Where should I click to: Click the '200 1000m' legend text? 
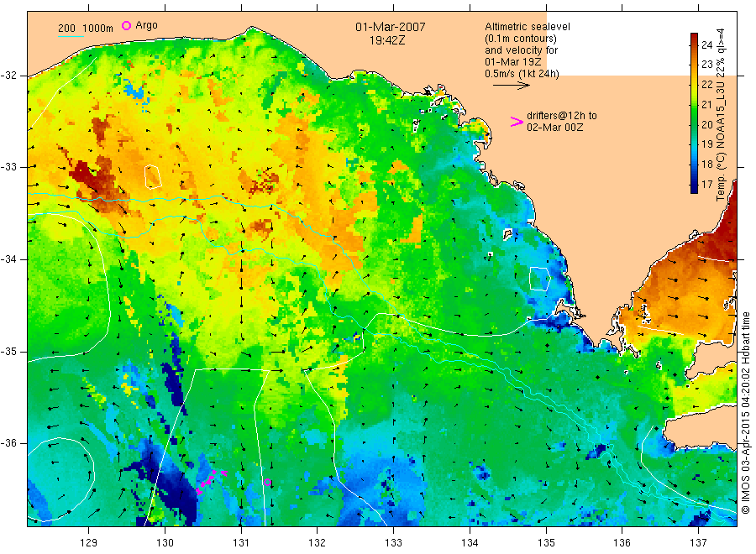(86, 29)
